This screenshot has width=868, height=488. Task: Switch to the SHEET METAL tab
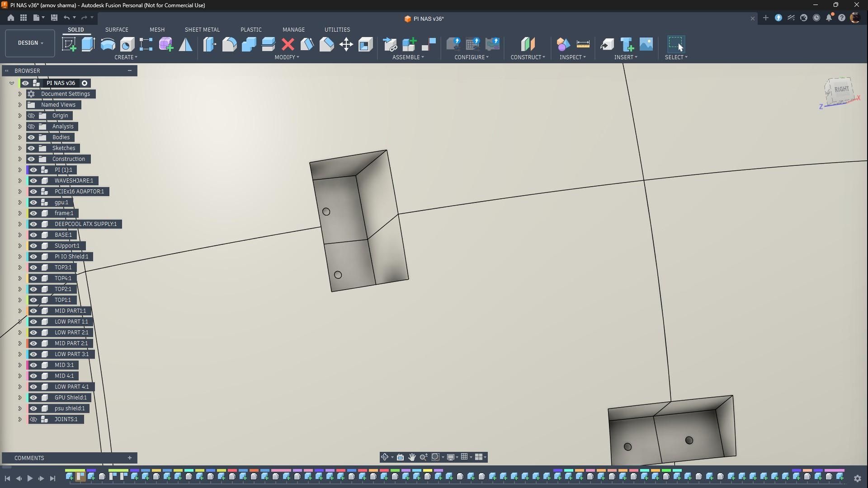202,30
